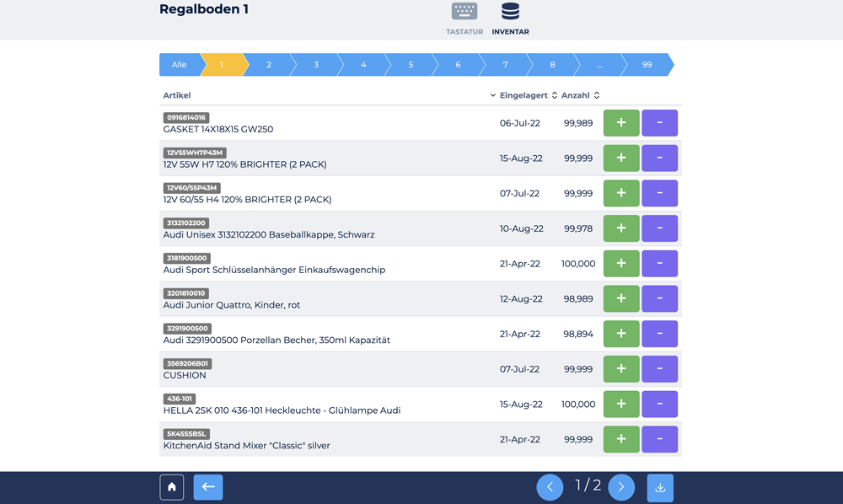
Task: Go to next page of results
Action: tap(621, 487)
